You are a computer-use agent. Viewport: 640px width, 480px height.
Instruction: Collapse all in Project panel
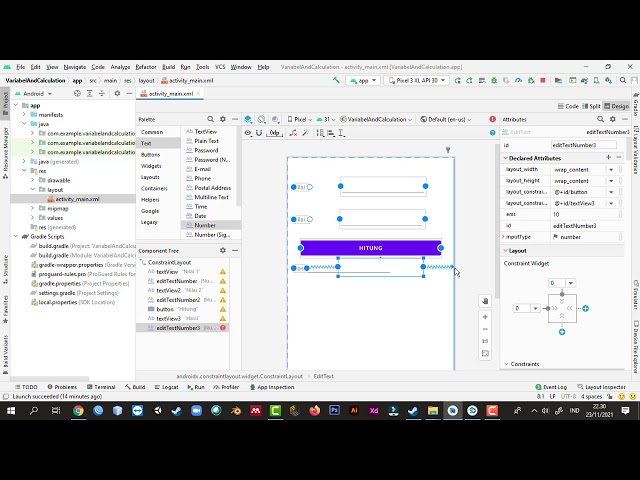coord(102,93)
